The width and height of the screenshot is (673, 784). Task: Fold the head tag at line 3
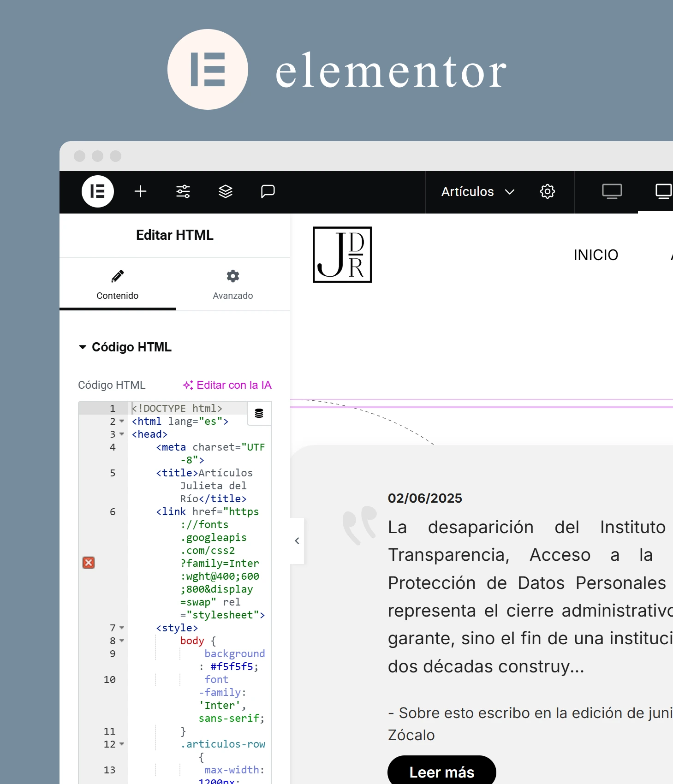coord(122,434)
